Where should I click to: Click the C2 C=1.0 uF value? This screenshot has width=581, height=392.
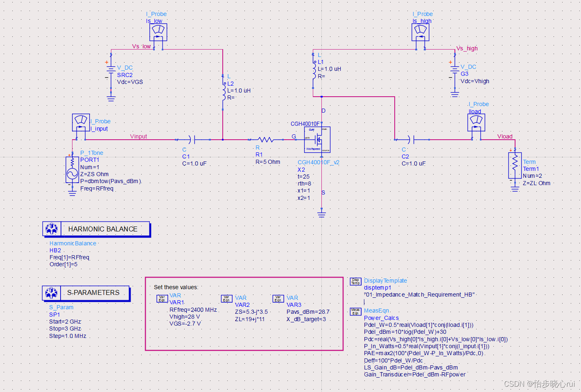414,163
